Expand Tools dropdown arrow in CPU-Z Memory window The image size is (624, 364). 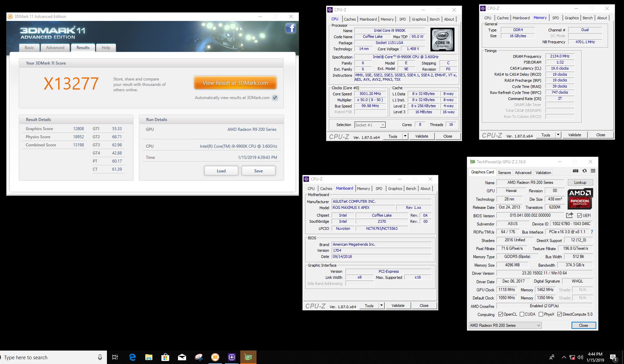[558, 135]
